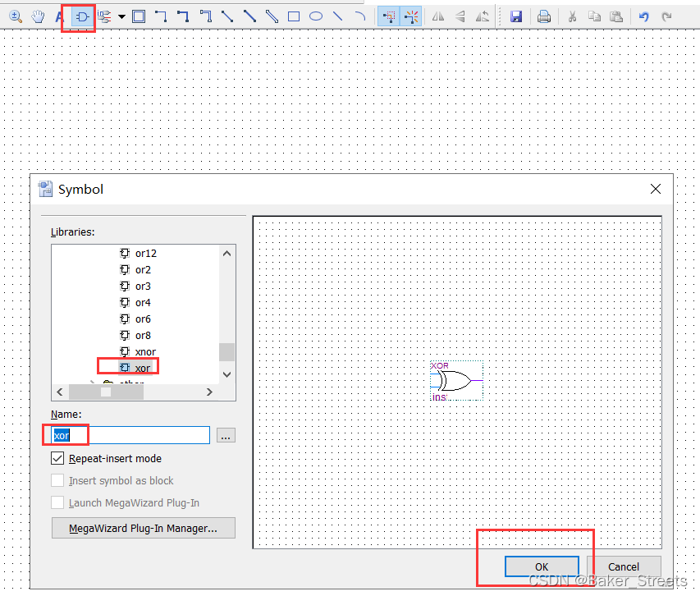This screenshot has height=596, width=700.
Task: Click the Pin tool icon
Action: [x=104, y=17]
